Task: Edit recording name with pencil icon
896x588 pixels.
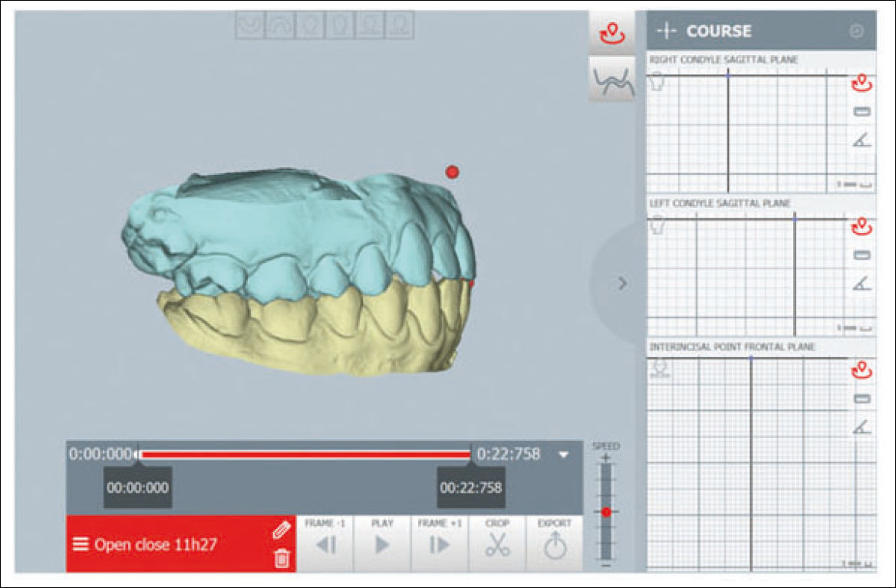Action: tap(281, 531)
